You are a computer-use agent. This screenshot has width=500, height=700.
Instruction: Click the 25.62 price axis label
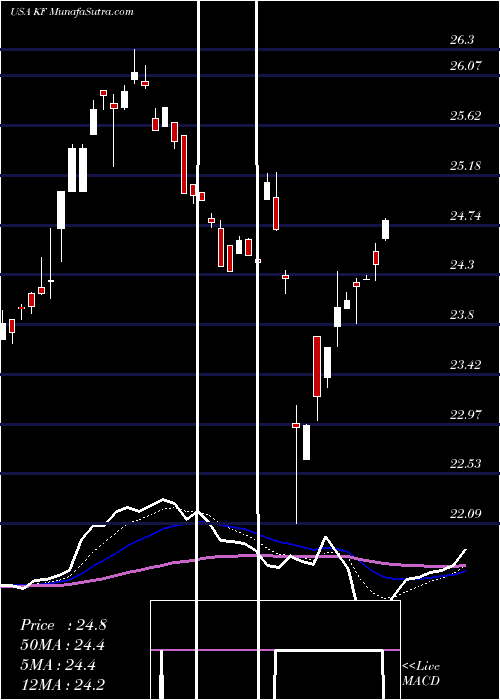pos(466,116)
